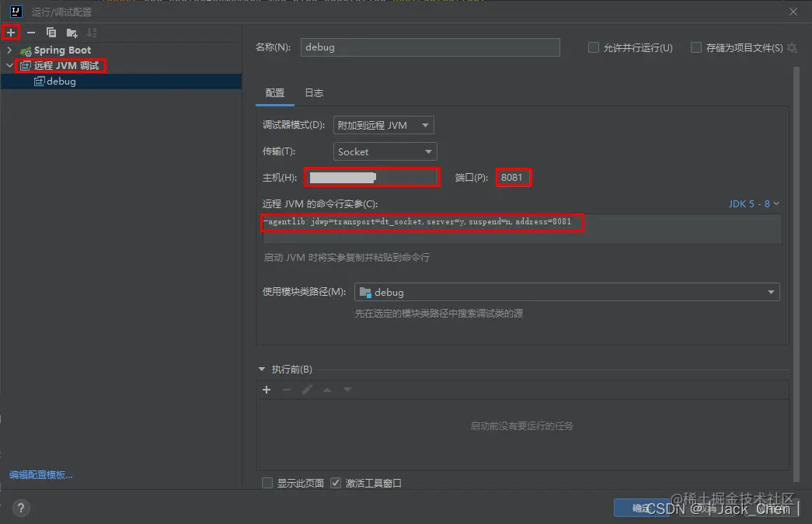This screenshot has width=812, height=524.
Task: Sort configurations with the arrows icon
Action: [x=91, y=33]
